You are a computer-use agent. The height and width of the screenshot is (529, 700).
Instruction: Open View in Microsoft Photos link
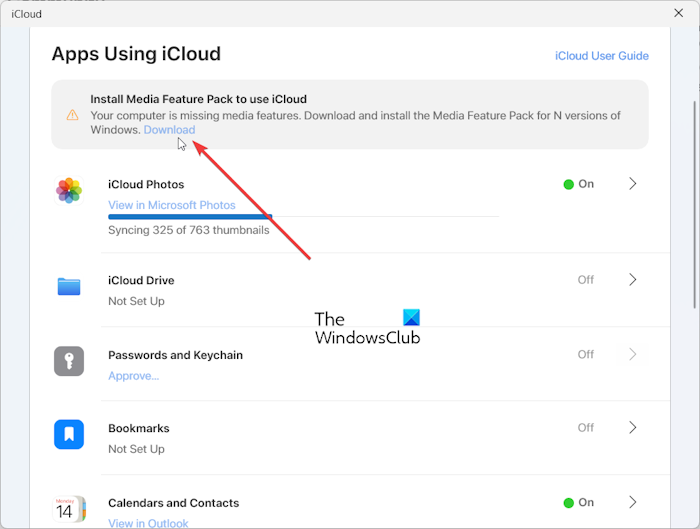pos(172,205)
